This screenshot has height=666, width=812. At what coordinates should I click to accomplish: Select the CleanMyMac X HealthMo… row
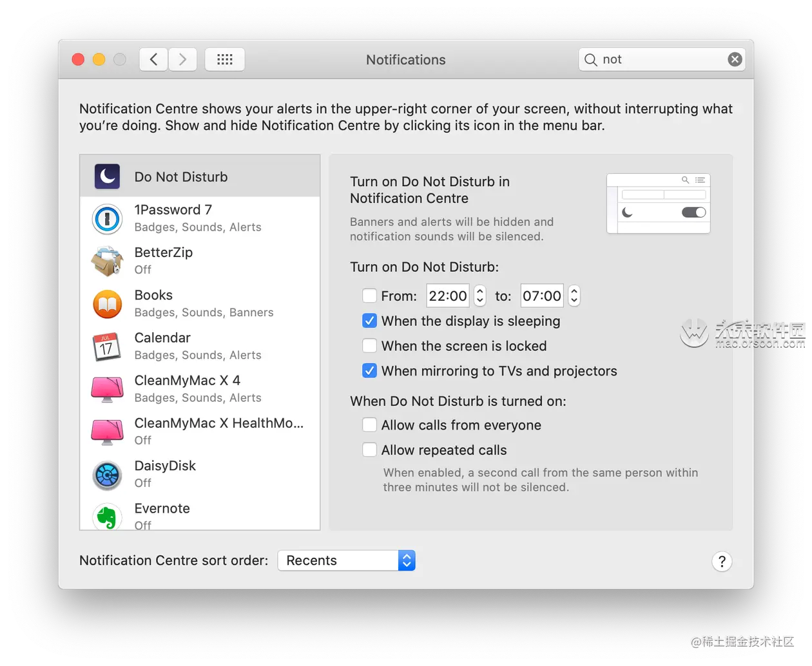pyautogui.click(x=200, y=431)
